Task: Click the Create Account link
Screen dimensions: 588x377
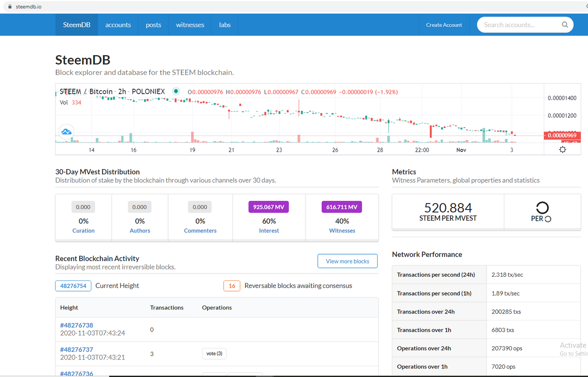Action: 444,25
